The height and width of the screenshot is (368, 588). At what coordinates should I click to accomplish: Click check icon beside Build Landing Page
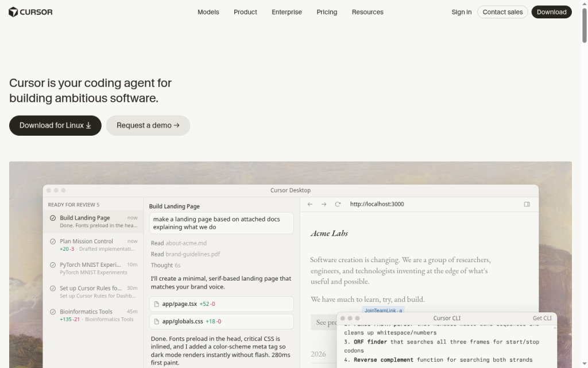53,218
